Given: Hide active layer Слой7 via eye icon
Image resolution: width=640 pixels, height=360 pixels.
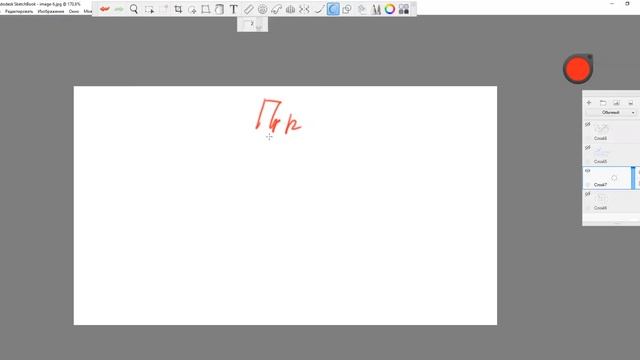Looking at the screenshot, I should pos(588,171).
